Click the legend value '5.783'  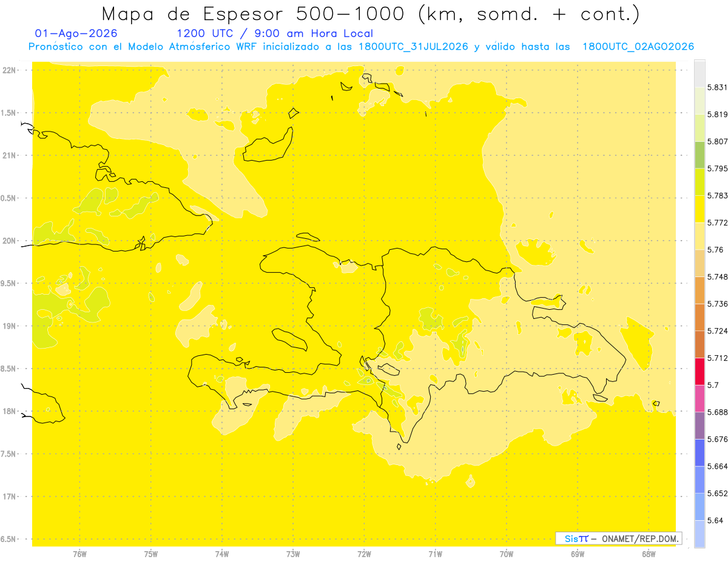coord(718,196)
